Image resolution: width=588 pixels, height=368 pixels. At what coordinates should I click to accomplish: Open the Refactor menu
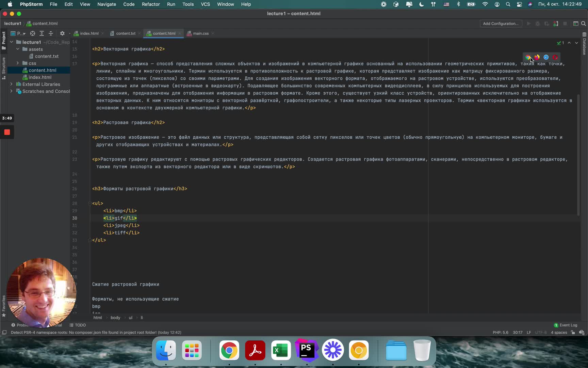click(151, 4)
